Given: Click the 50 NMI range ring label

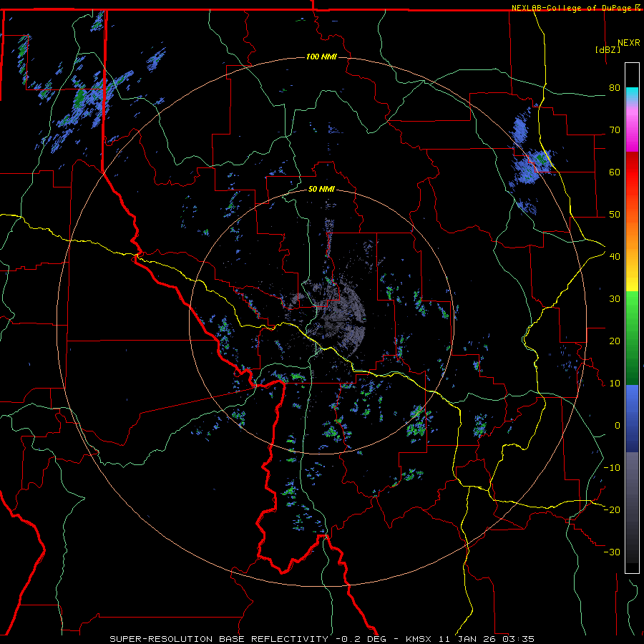Looking at the screenshot, I should tap(321, 189).
